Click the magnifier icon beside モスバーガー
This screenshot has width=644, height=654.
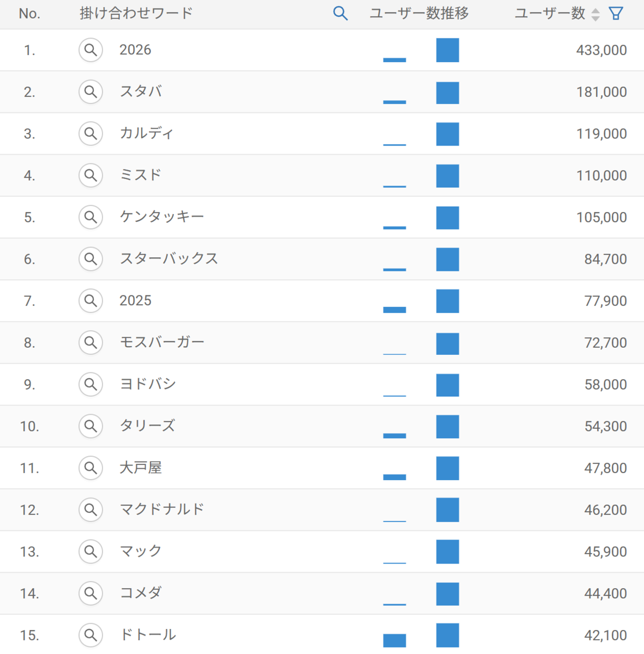[91, 343]
